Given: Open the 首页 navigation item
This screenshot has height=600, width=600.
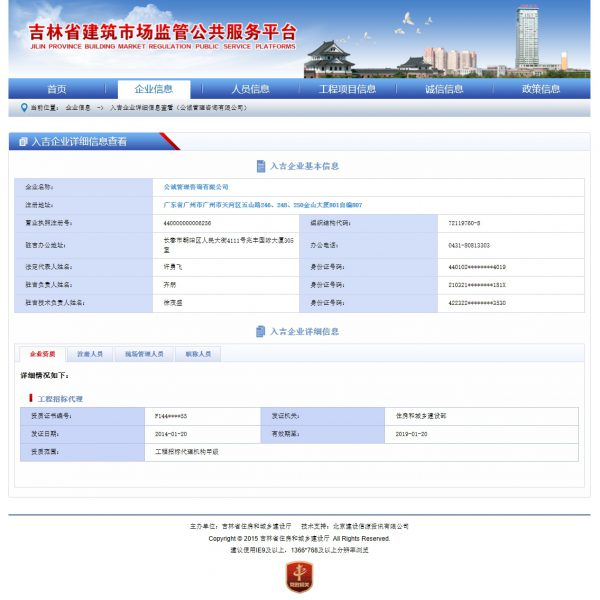Looking at the screenshot, I should (57, 89).
